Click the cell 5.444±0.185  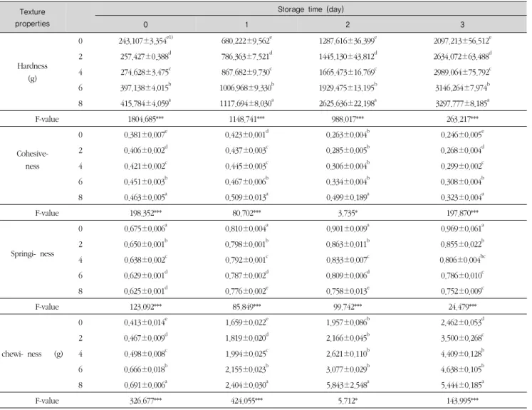tap(462, 385)
